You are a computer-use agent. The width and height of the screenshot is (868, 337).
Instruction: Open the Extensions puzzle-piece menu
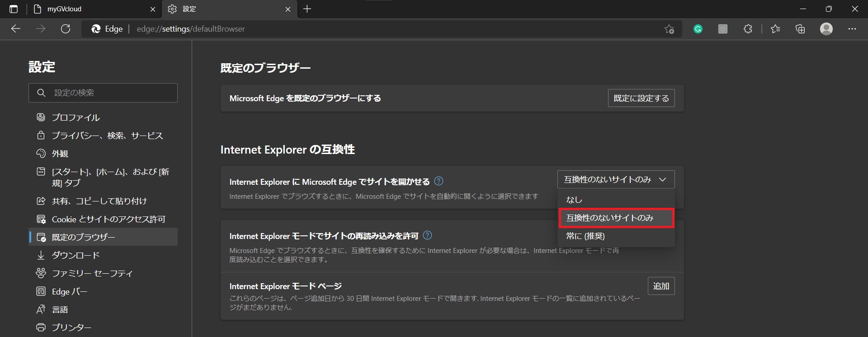pos(748,29)
